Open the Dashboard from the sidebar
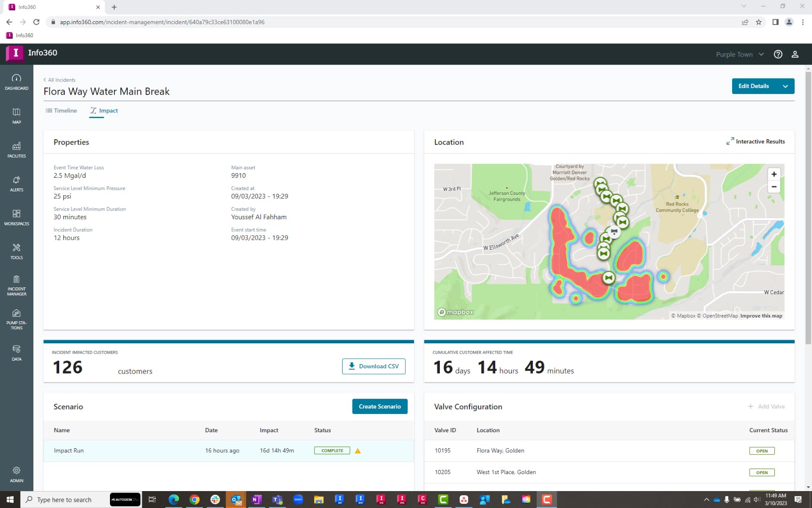 tap(16, 82)
